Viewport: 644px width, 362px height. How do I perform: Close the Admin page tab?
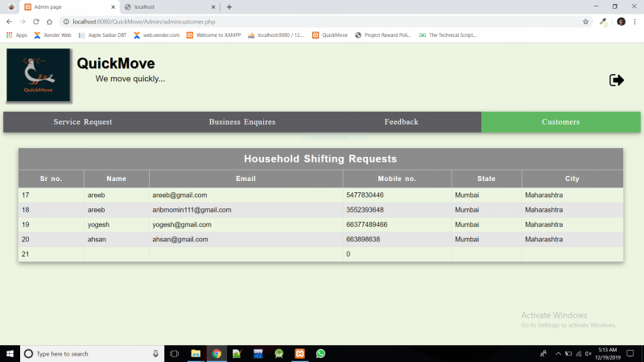coord(114,7)
